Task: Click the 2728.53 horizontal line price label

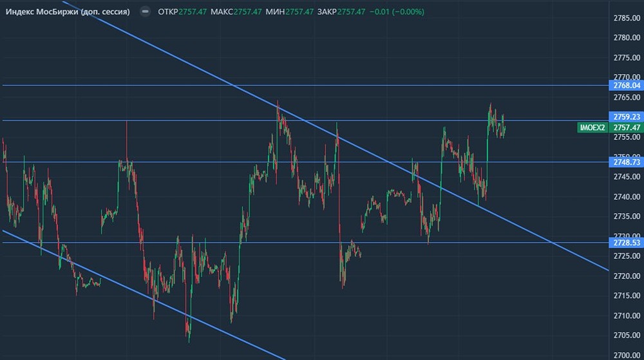Action: tap(627, 243)
